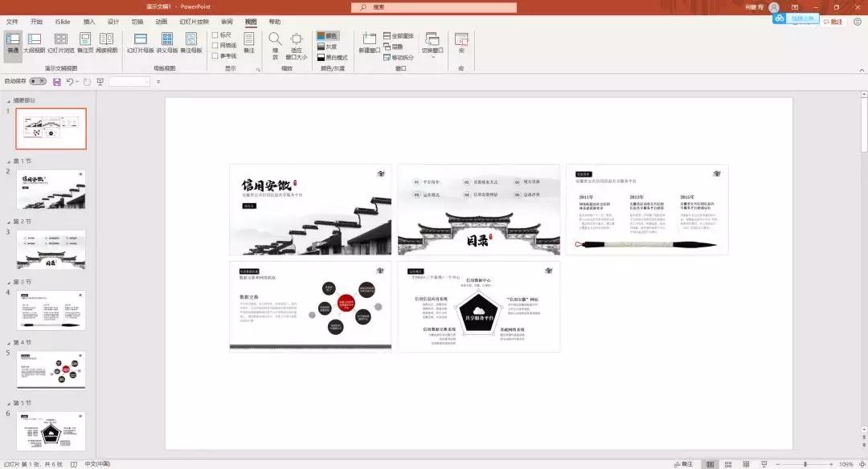Enable the Gridlines (网格线) checkbox
The width and height of the screenshot is (868, 469).
pos(215,45)
